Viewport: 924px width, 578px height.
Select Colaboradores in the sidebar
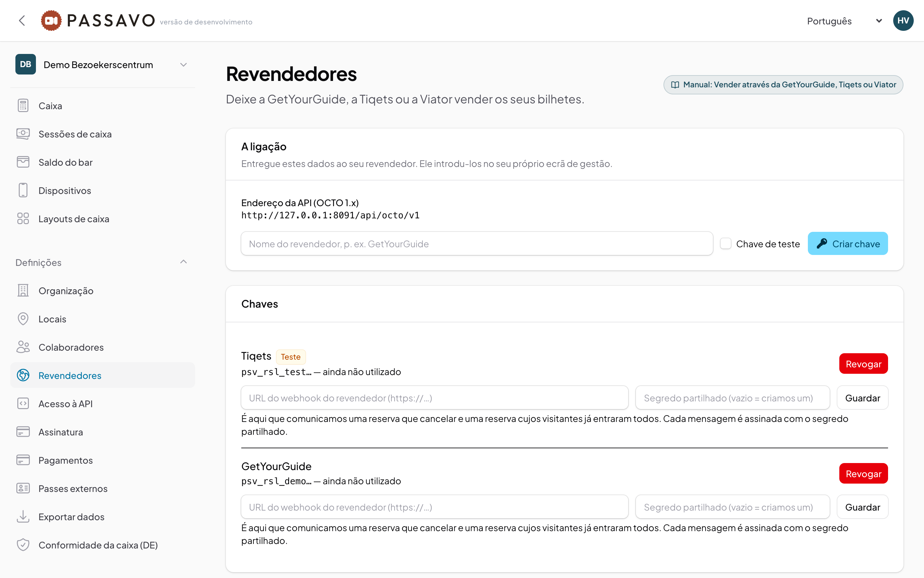pos(102,347)
